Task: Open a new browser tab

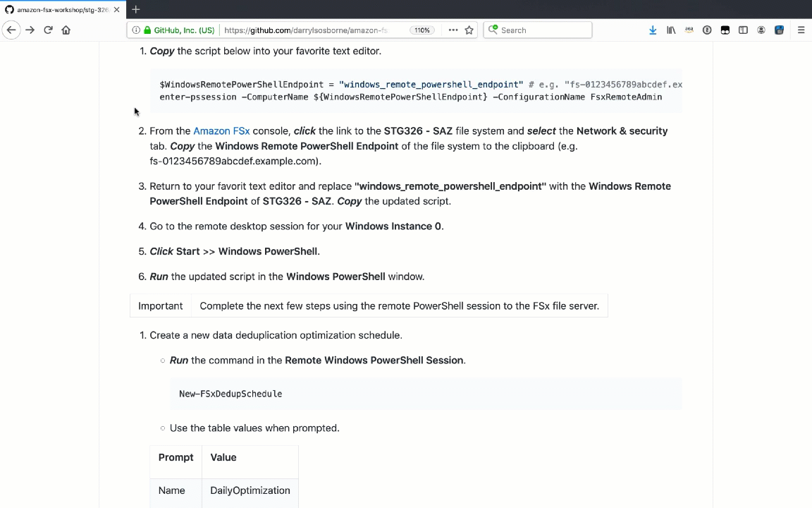Action: (x=135, y=9)
